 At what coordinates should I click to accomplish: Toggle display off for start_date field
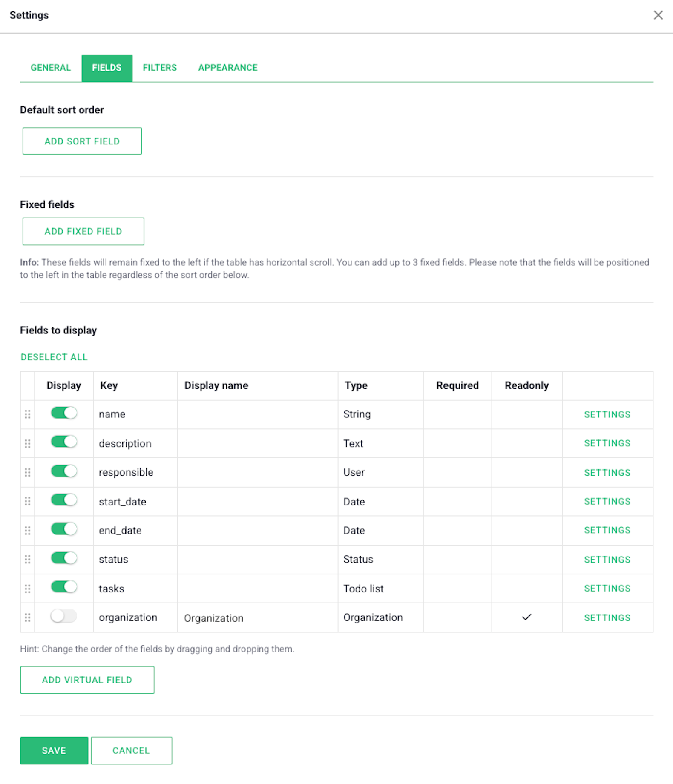[64, 500]
